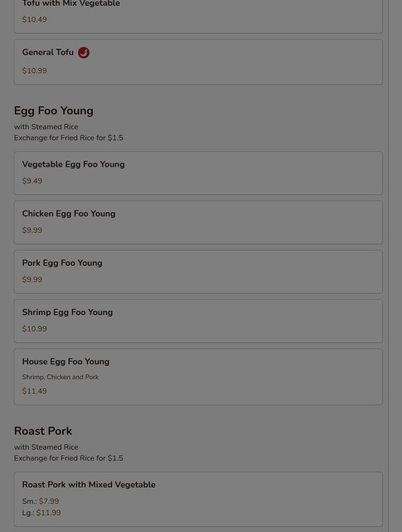Click the $10.99 price under Shrimp Egg Foo Young
This screenshot has height=532, width=402.
(x=34, y=329)
